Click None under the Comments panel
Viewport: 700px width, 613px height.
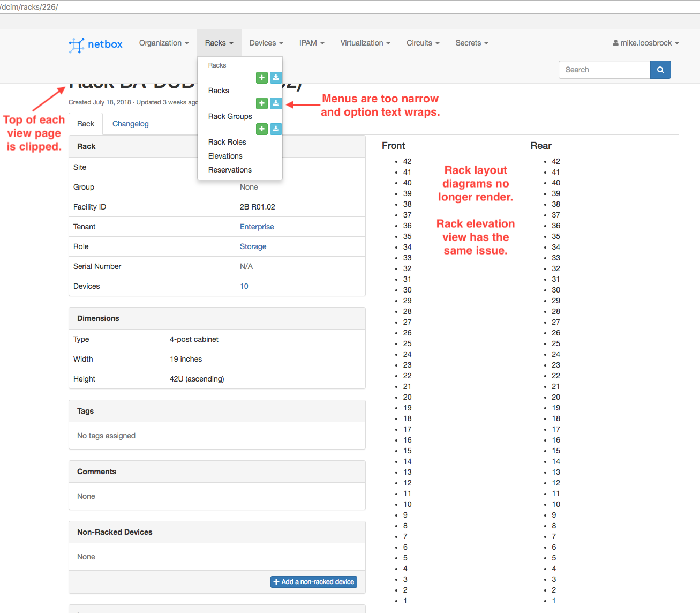[x=86, y=496]
